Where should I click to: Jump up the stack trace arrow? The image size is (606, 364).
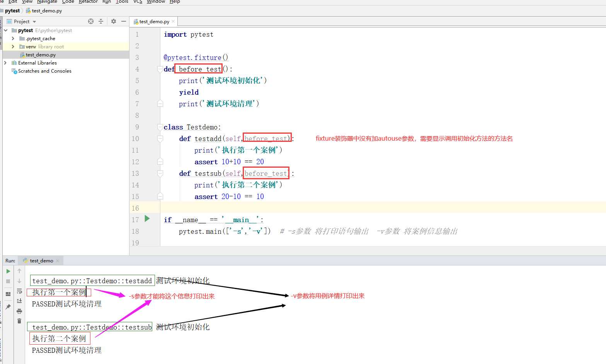point(19,271)
